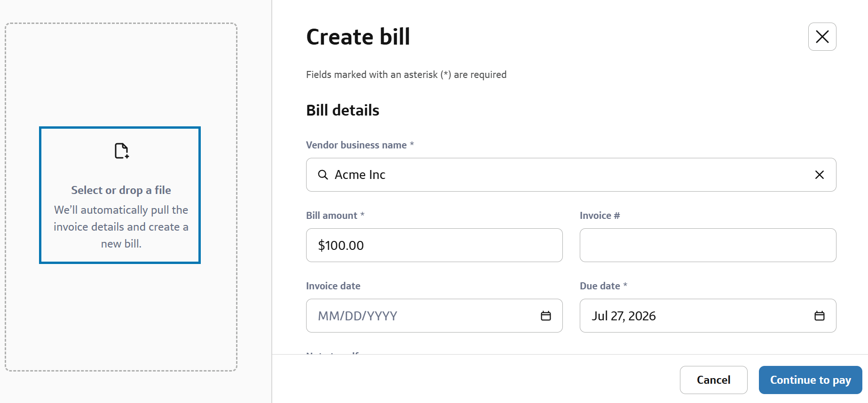The height and width of the screenshot is (403, 868).
Task: Click the Bill amount label
Action: [331, 216]
